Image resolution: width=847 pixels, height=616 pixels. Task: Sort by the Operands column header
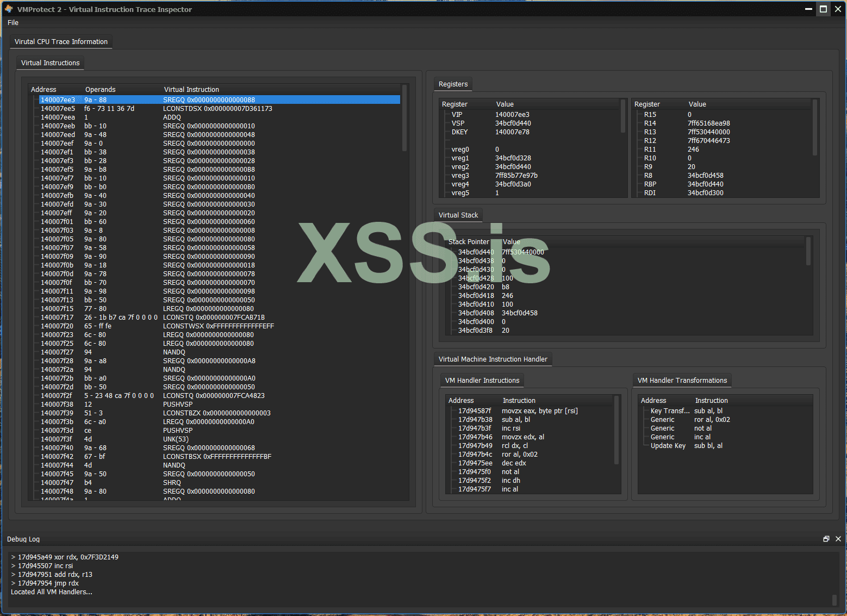tap(101, 90)
